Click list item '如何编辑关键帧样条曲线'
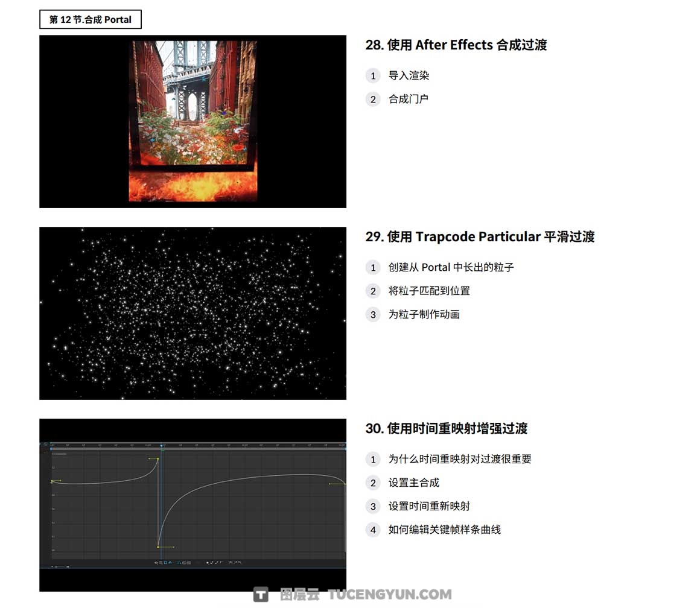Viewport: 700px width, 608px height. tap(445, 530)
